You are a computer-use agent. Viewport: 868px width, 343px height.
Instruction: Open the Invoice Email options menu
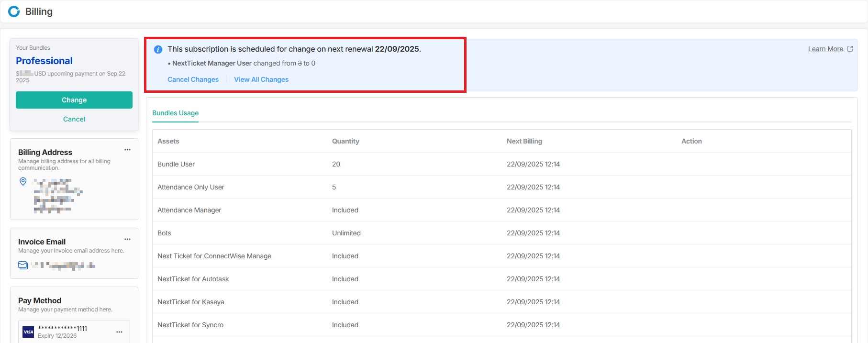click(127, 239)
